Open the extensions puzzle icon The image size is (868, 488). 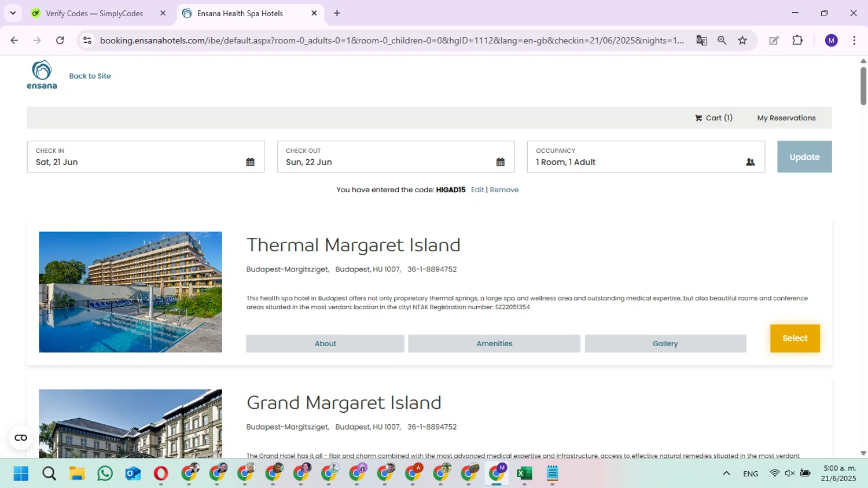[x=797, y=41]
